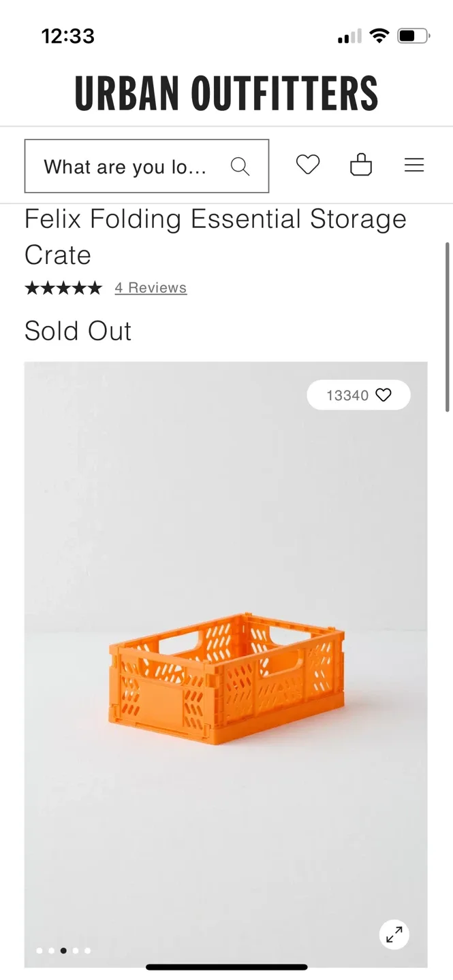This screenshot has width=453, height=980.
Task: Toggle the wishlist heart in the header
Action: click(307, 164)
